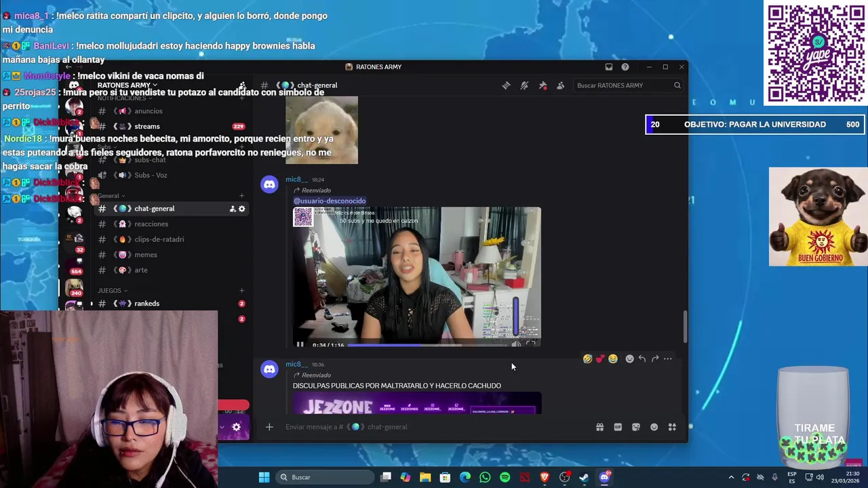Open the Windows Start menu
The height and width of the screenshot is (488, 868).
click(264, 477)
